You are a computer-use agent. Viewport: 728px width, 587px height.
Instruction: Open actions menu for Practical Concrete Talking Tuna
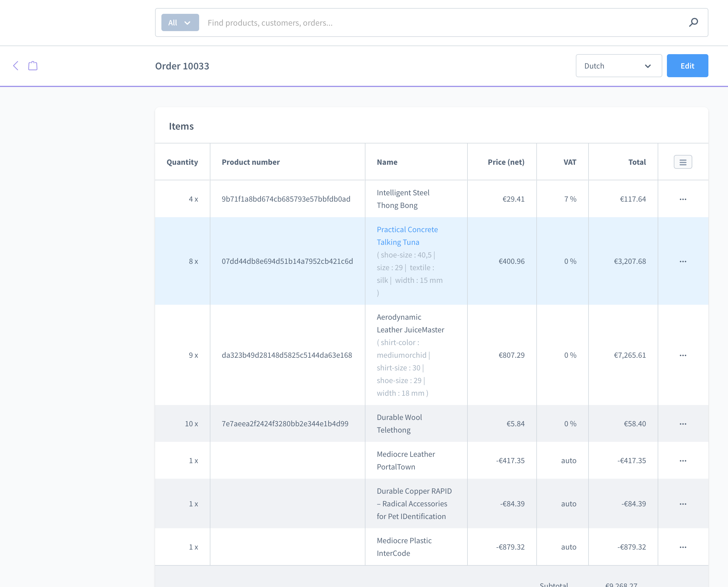tap(683, 261)
